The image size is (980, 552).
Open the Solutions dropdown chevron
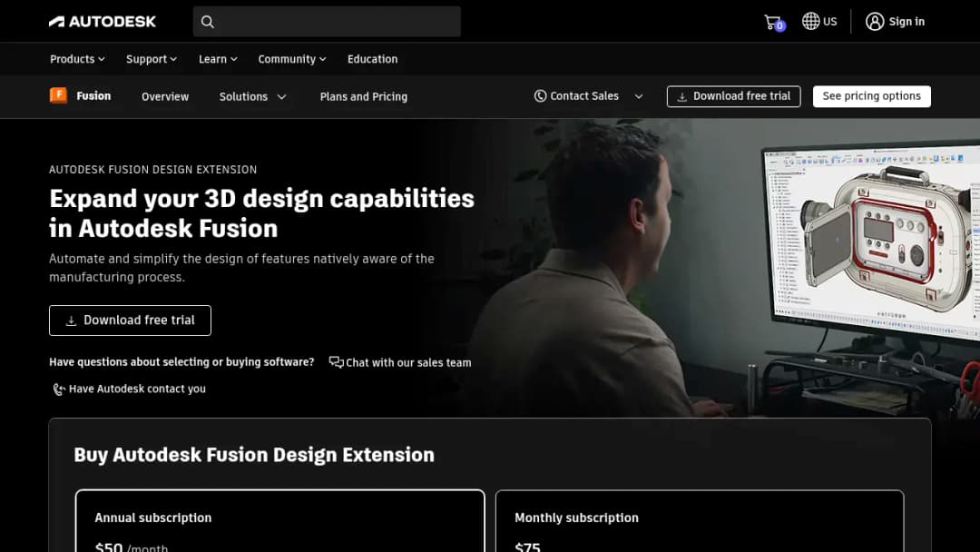coord(282,97)
